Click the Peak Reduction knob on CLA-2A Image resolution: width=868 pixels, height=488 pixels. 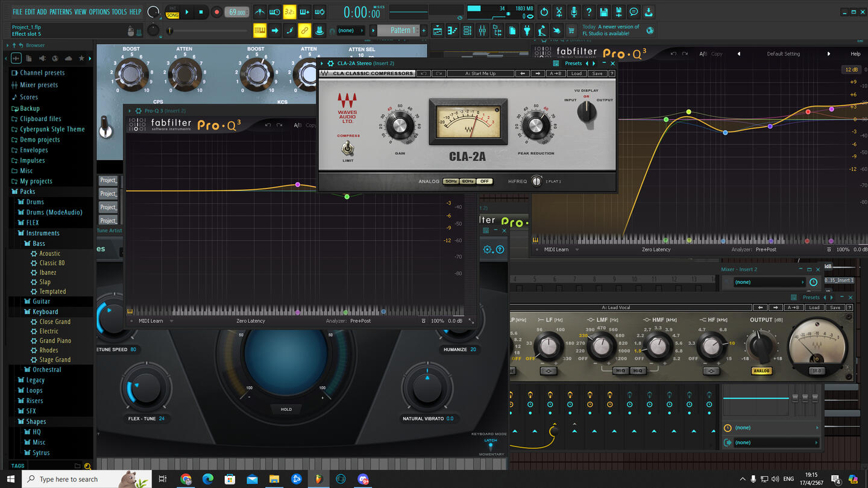tap(535, 126)
